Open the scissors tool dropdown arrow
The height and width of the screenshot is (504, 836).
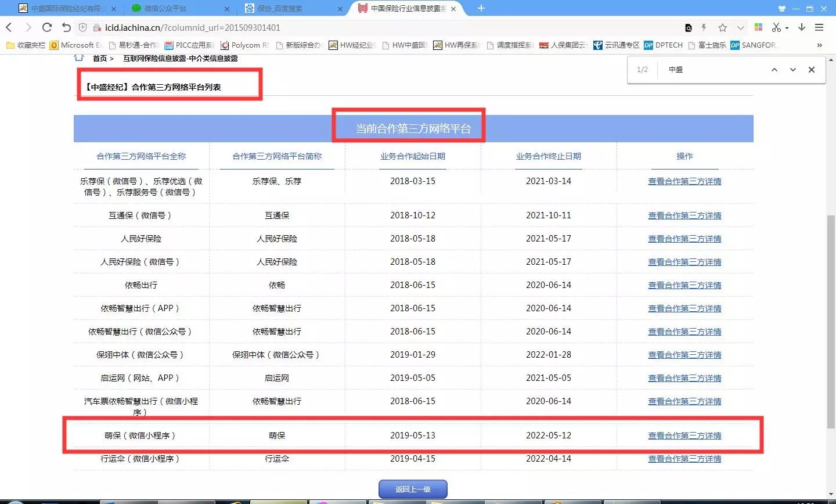787,28
